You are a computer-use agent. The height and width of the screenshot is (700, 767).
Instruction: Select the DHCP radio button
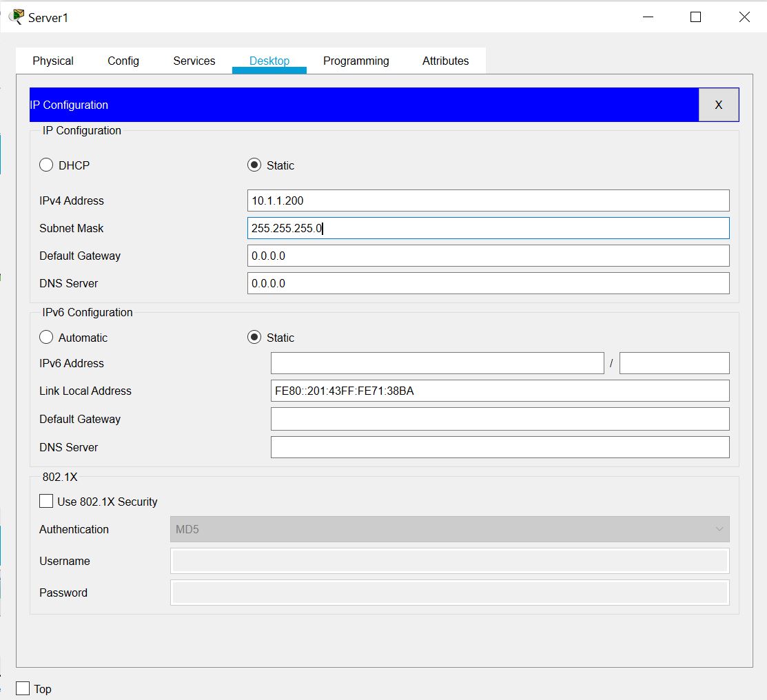(46, 165)
